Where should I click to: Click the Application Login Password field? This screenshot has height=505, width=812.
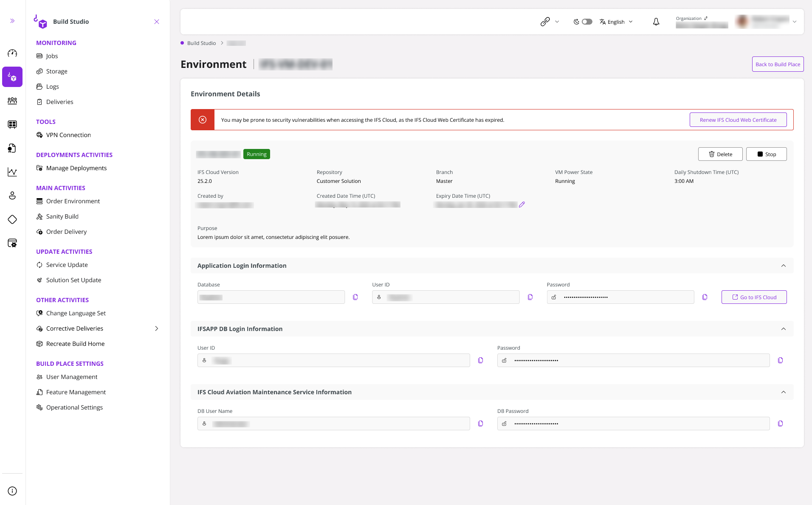[x=620, y=297]
